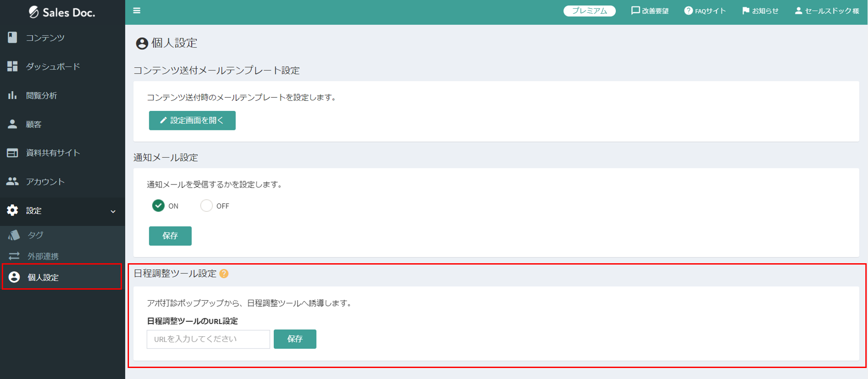Image resolution: width=868 pixels, height=379 pixels.
Task: Click the 資料共有サイト window icon
Action: (x=12, y=153)
